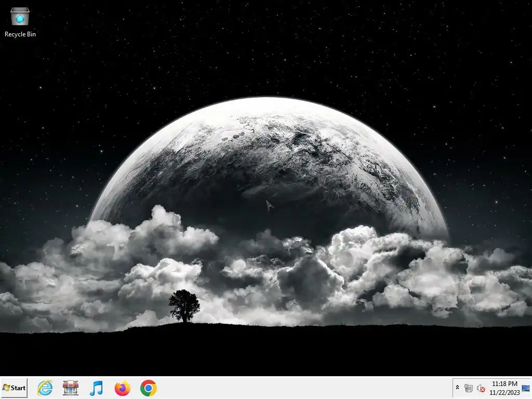Open the network connection tray icon

tap(469, 388)
